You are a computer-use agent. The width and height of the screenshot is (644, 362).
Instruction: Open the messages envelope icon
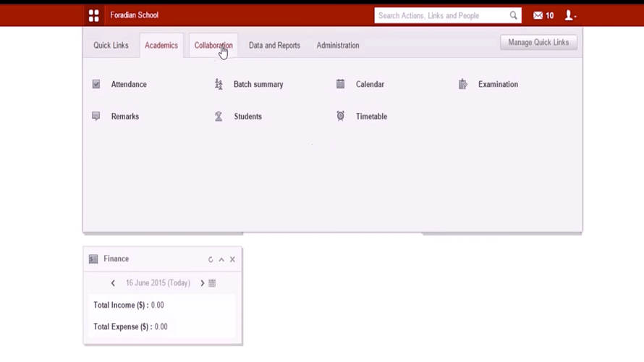click(x=538, y=15)
